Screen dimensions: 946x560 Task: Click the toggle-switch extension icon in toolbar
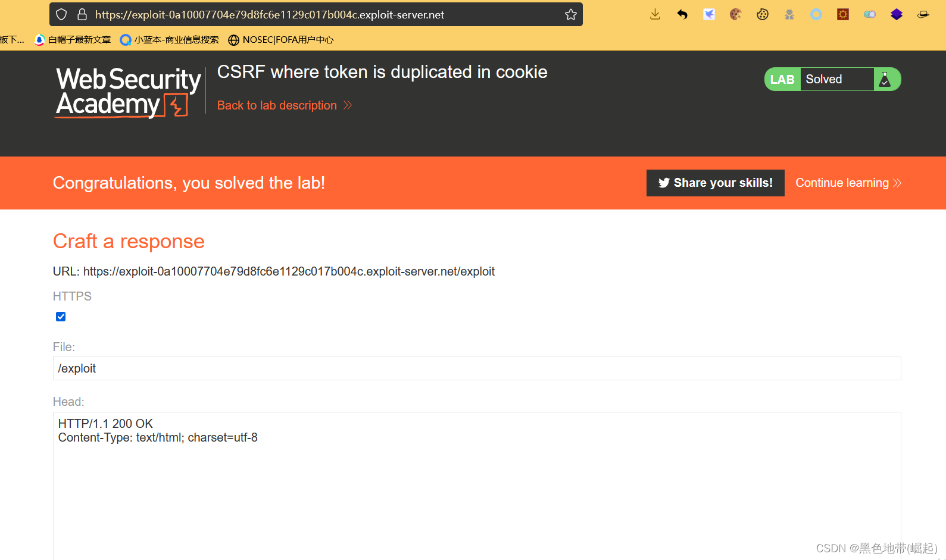(870, 14)
